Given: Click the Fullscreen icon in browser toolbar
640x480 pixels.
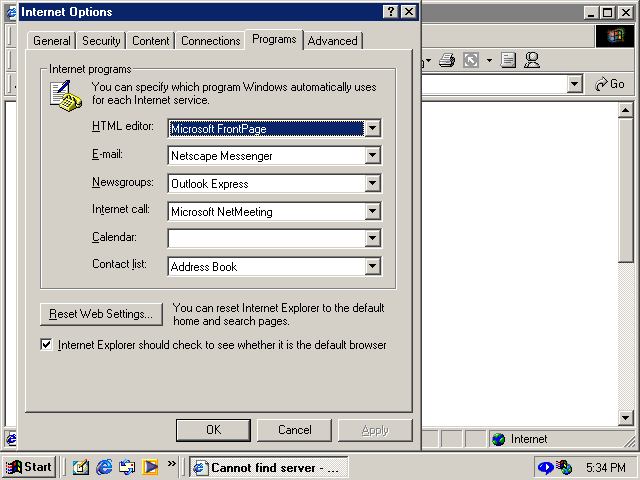Looking at the screenshot, I should click(x=471, y=60).
